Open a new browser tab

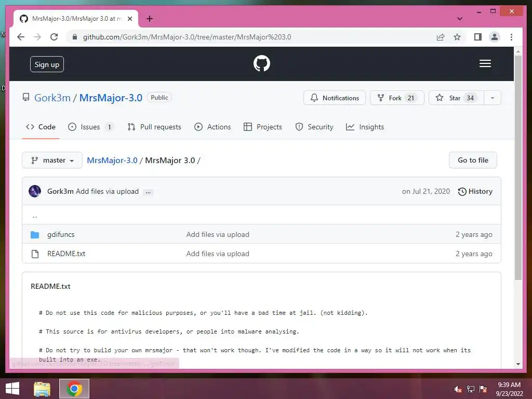click(149, 19)
